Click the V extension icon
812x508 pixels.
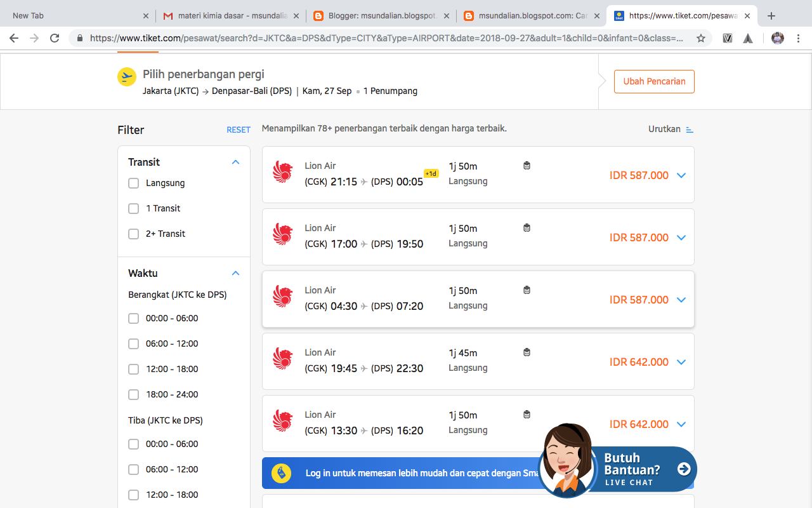tap(728, 38)
